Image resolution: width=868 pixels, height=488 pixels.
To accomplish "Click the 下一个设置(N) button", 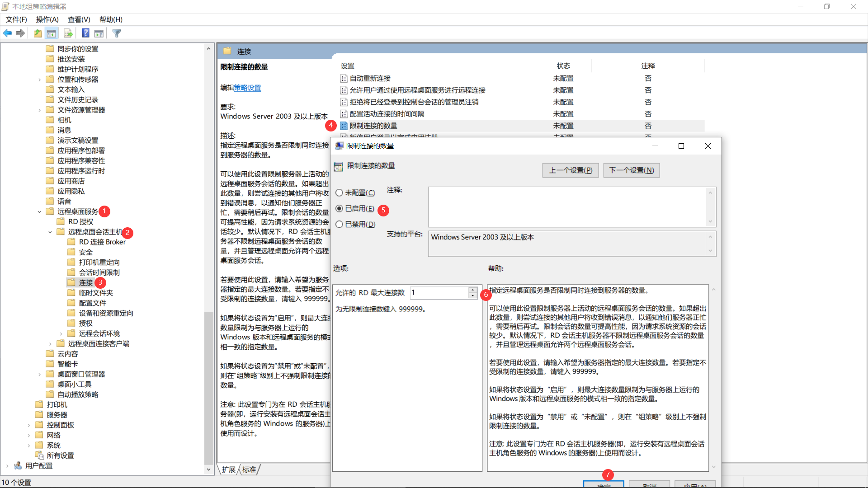I will pos(631,170).
